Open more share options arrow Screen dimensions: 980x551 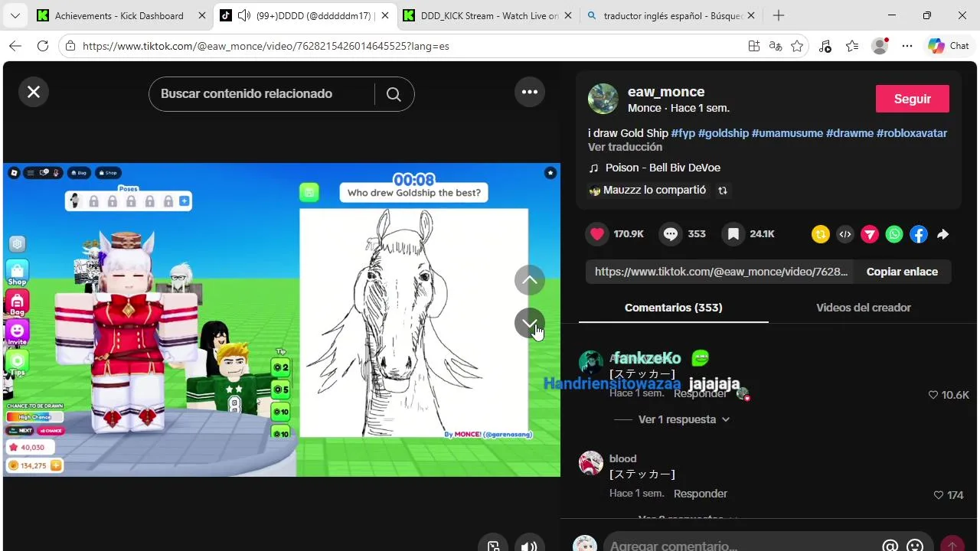(x=943, y=234)
